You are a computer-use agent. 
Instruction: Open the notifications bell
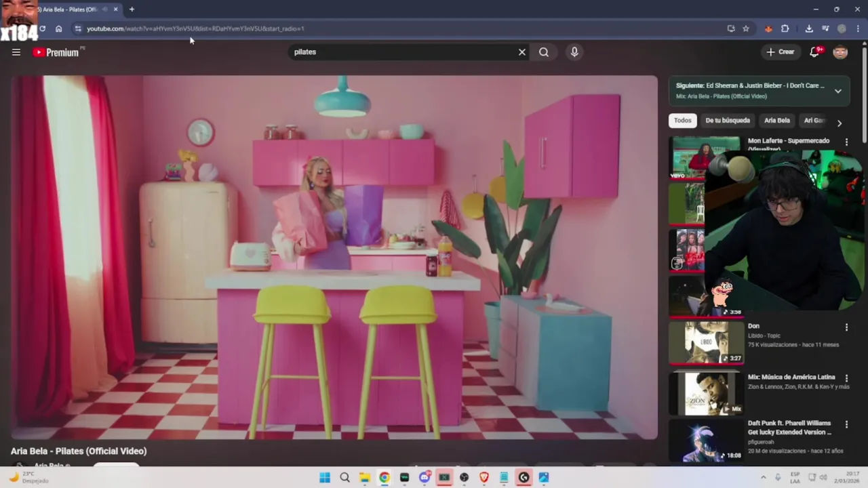coord(814,52)
